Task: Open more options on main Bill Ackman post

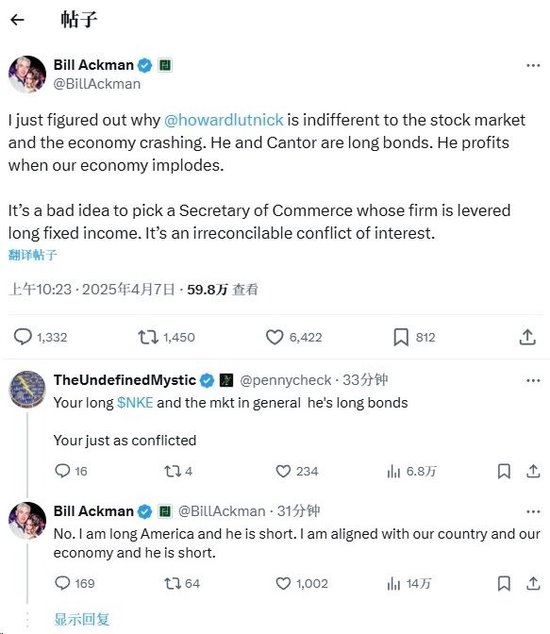Action: click(x=533, y=66)
